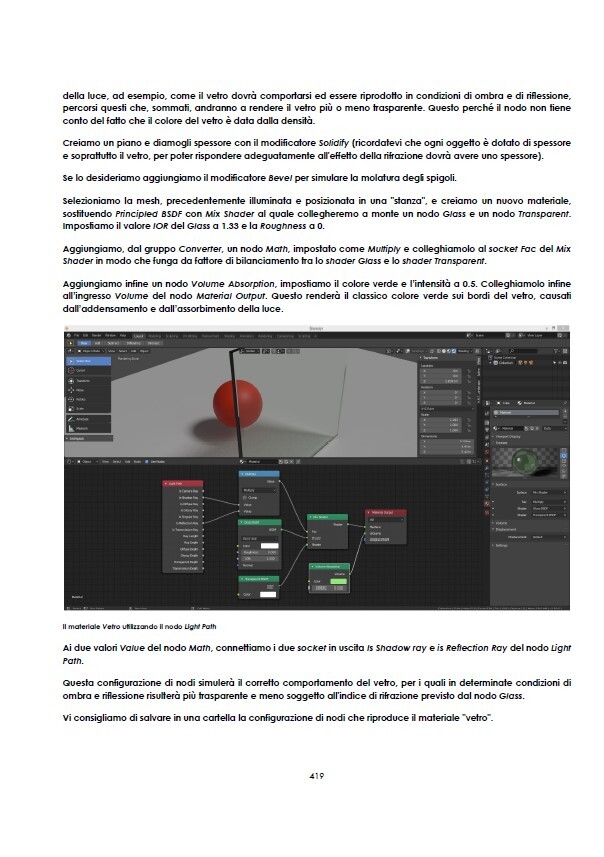Click the Volume Absorption Density value field
This screenshot has height=857, width=604.
(329, 588)
